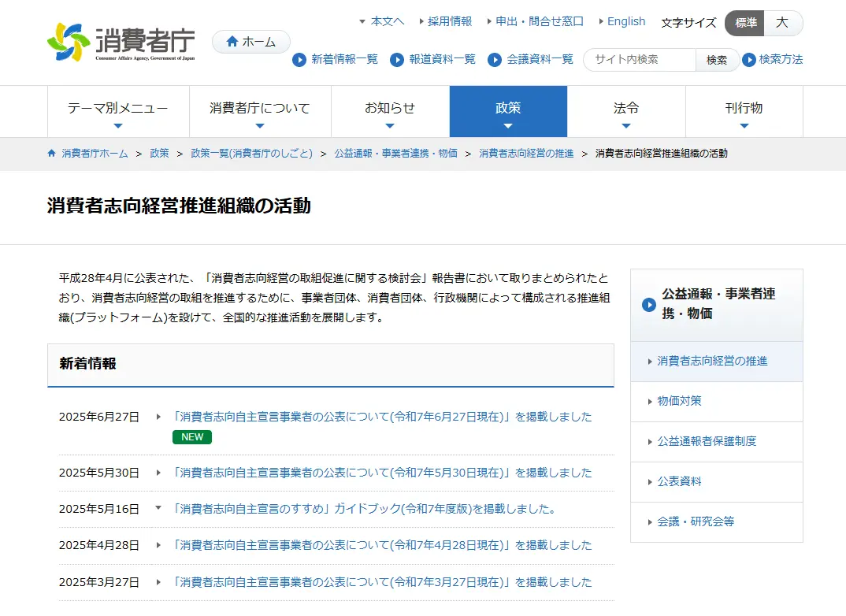Viewport: 846px width, 616px height.
Task: Open the 消費者志向経営の推進 breadcrumb link
Action: pyautogui.click(x=526, y=153)
